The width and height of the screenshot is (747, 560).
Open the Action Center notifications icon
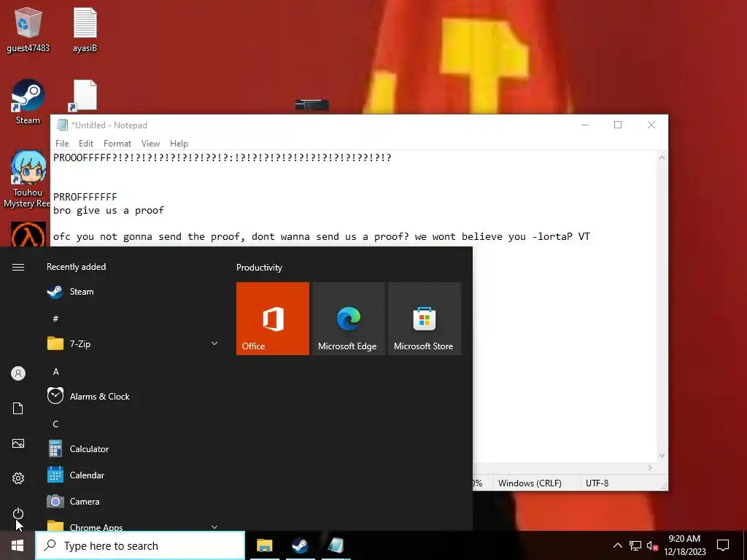click(x=723, y=545)
